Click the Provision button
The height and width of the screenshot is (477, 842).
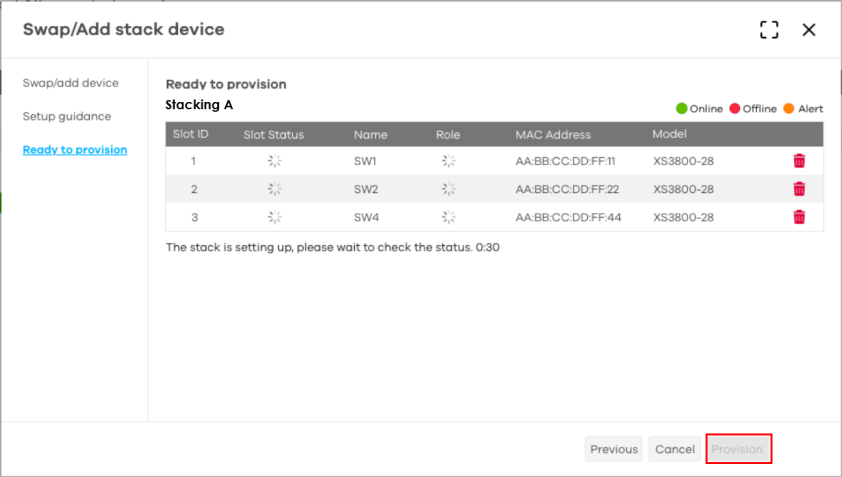(738, 449)
